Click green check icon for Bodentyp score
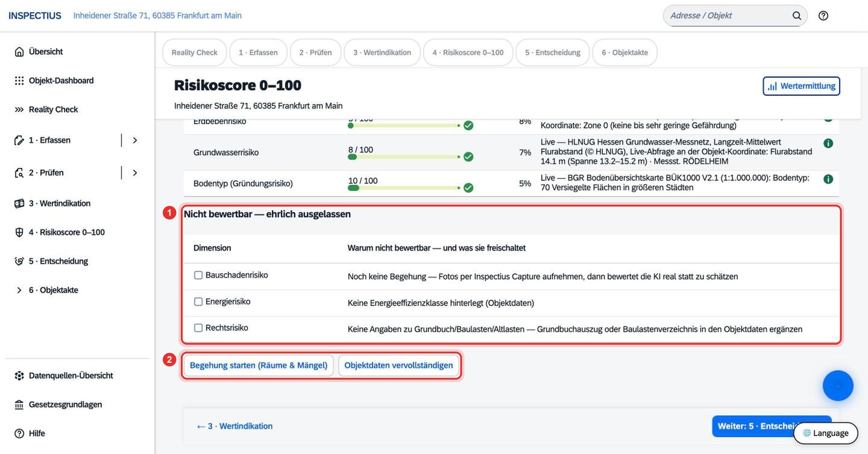The image size is (868, 454). tap(468, 188)
